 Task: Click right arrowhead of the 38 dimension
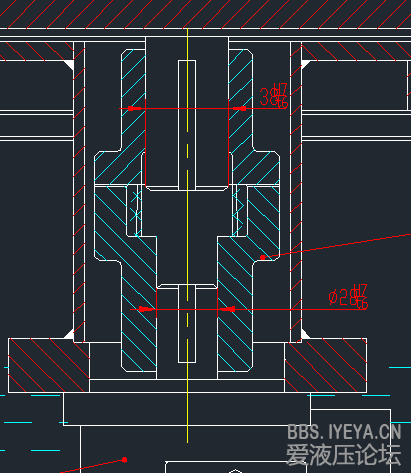tap(239, 108)
